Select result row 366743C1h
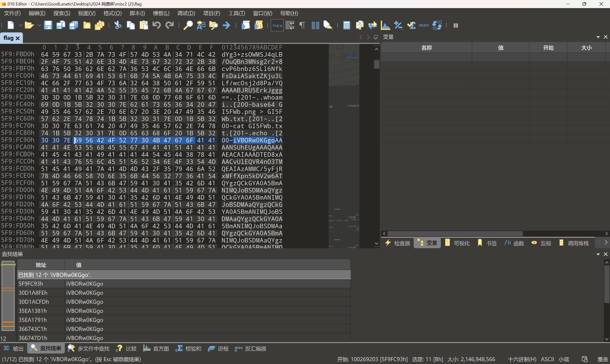 click(x=184, y=329)
